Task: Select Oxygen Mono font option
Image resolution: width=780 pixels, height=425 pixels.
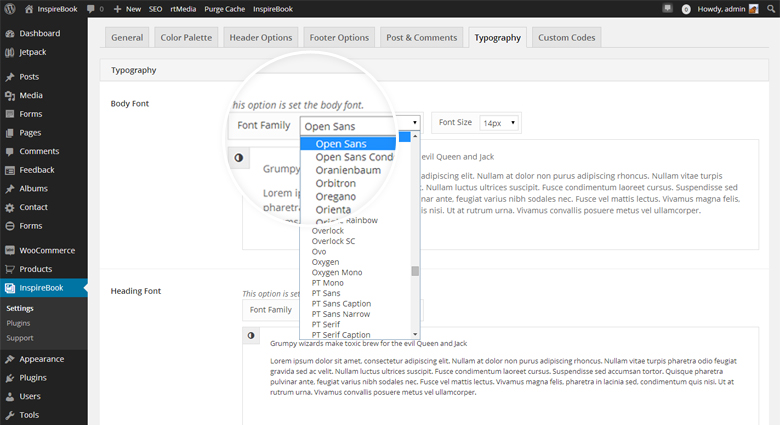Action: [x=337, y=272]
